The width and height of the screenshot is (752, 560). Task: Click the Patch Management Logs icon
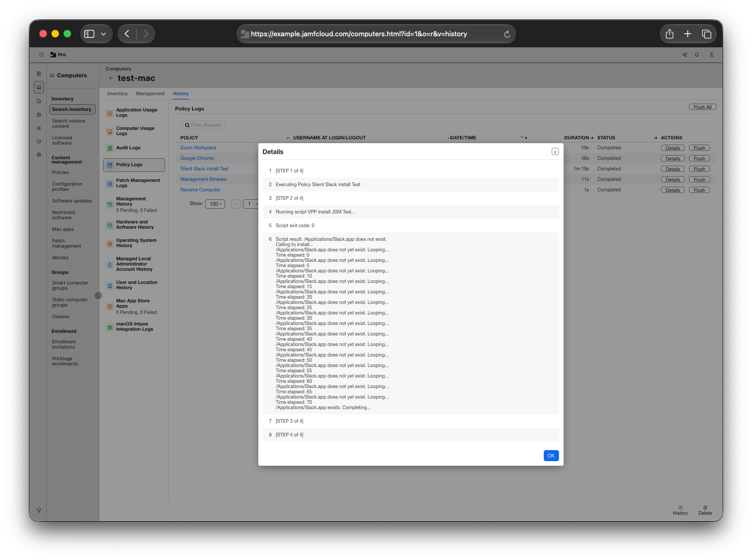click(110, 184)
